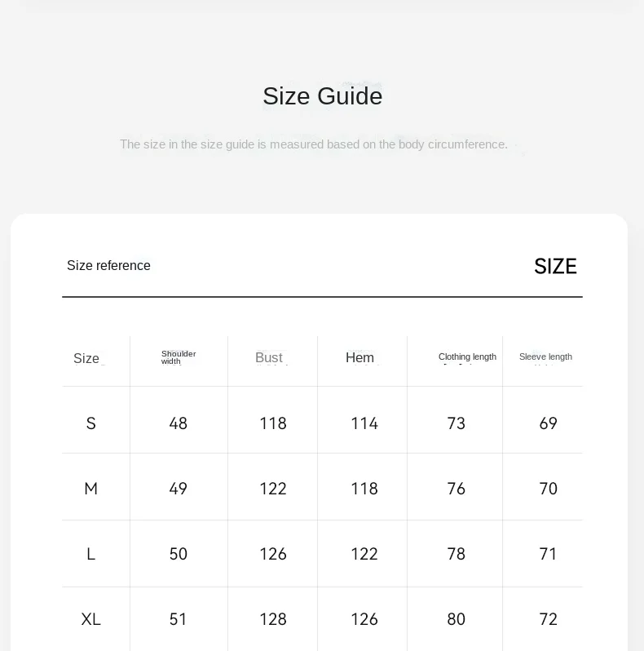644x651 pixels.
Task: Click shoulder width value 48 for size S
Action: (x=179, y=423)
